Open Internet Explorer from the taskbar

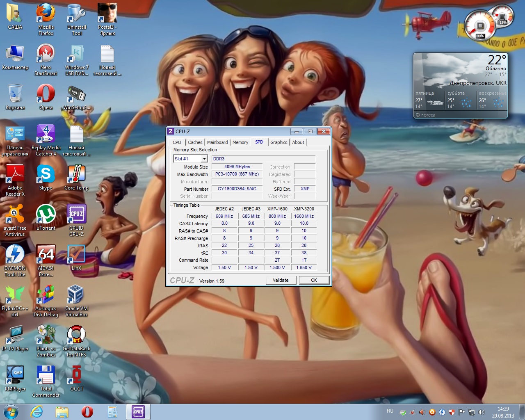(x=37, y=412)
